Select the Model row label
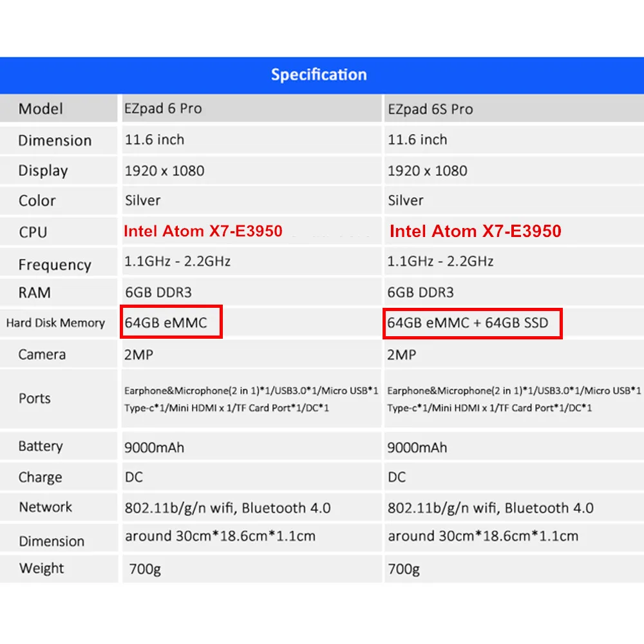 41,109
